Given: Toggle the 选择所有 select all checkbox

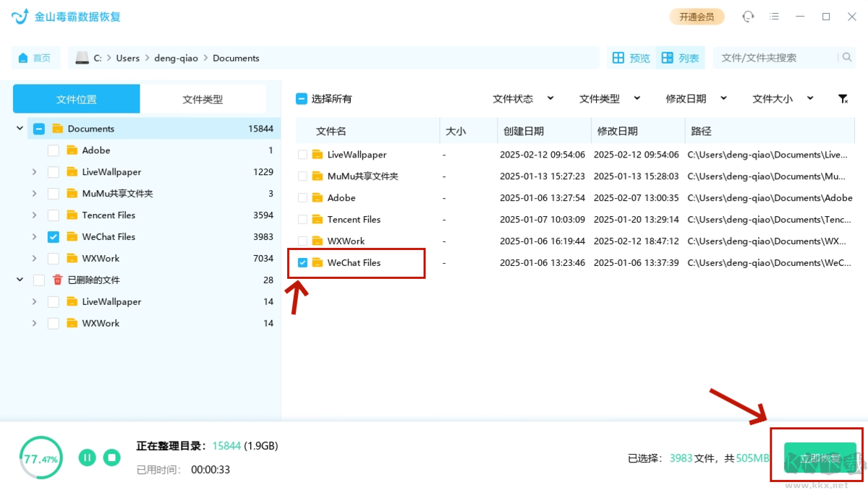Looking at the screenshot, I should click(302, 99).
